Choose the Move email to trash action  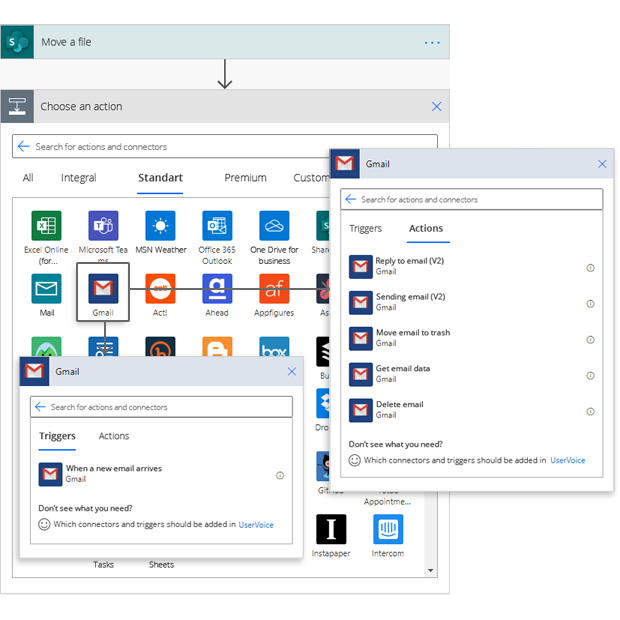pos(412,338)
